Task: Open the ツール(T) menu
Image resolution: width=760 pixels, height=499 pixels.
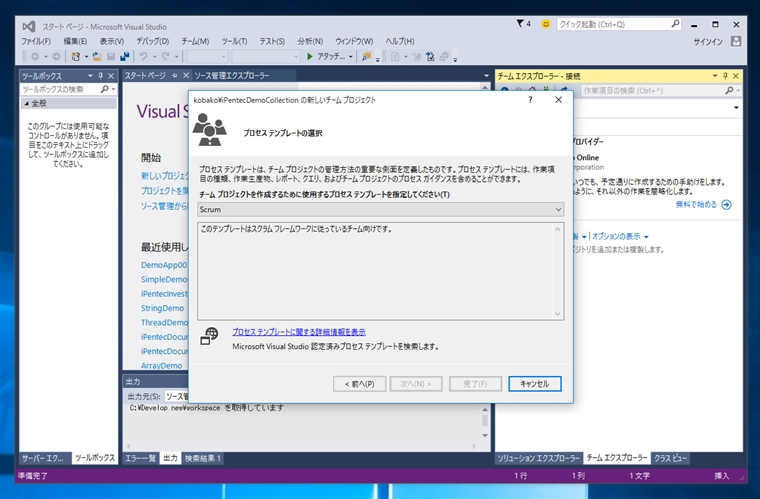Action: pos(234,41)
